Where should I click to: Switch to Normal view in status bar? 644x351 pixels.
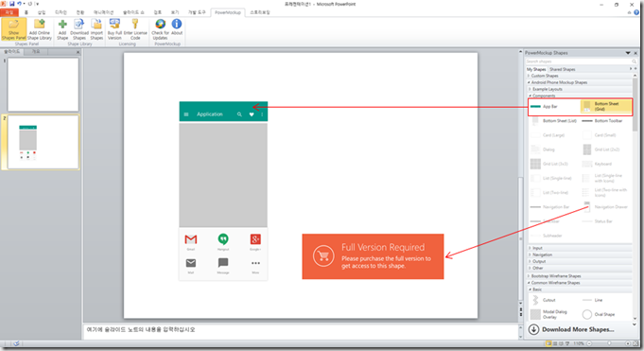(x=548, y=343)
